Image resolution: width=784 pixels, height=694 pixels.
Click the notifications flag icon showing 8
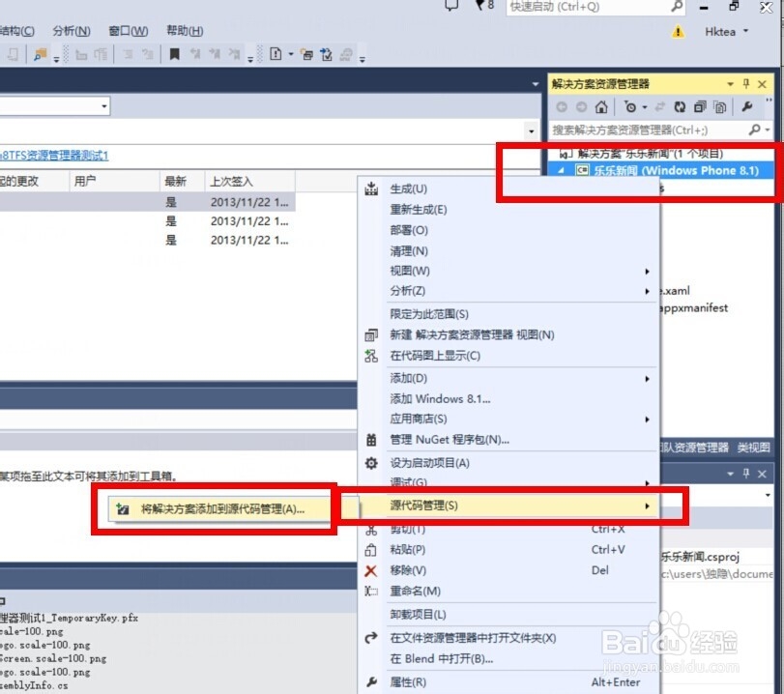coord(484,6)
